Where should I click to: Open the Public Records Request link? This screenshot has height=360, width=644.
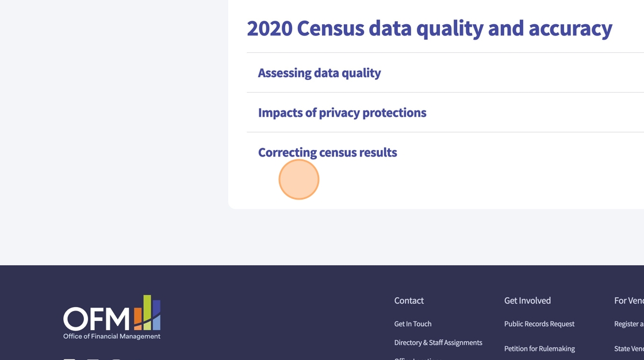coord(539,324)
